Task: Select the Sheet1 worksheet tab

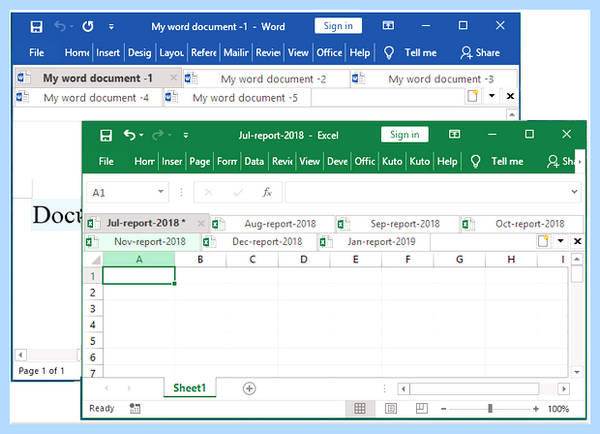Action: (x=189, y=388)
